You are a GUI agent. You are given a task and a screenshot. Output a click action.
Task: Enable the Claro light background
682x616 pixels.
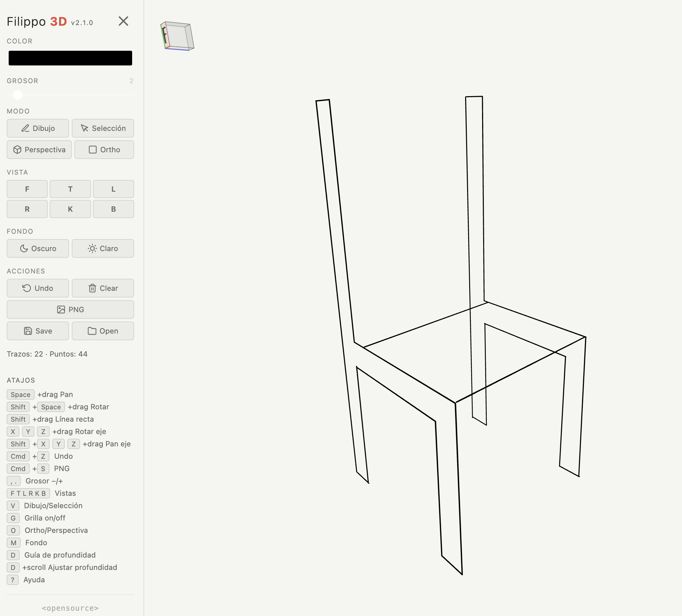point(103,249)
